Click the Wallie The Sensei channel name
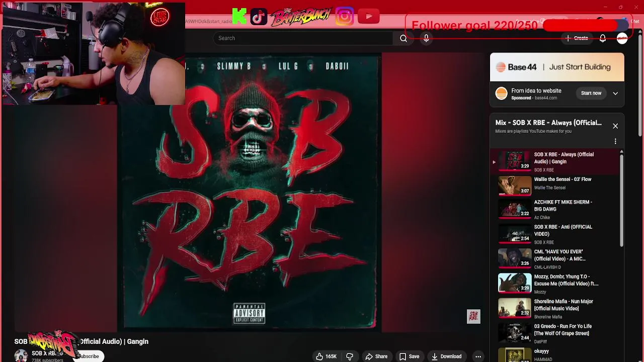This screenshot has width=644, height=362. [550, 188]
